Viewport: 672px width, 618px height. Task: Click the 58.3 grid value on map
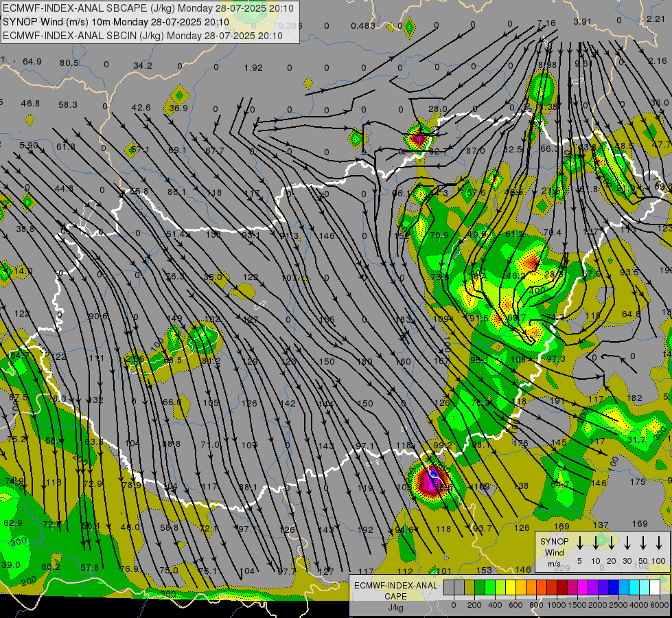pyautogui.click(x=68, y=104)
